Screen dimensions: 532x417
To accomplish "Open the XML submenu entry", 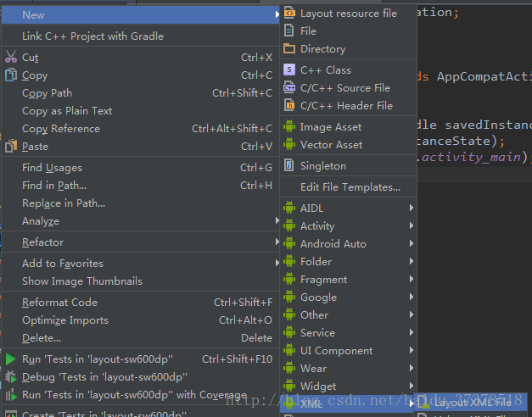I will tap(347, 403).
